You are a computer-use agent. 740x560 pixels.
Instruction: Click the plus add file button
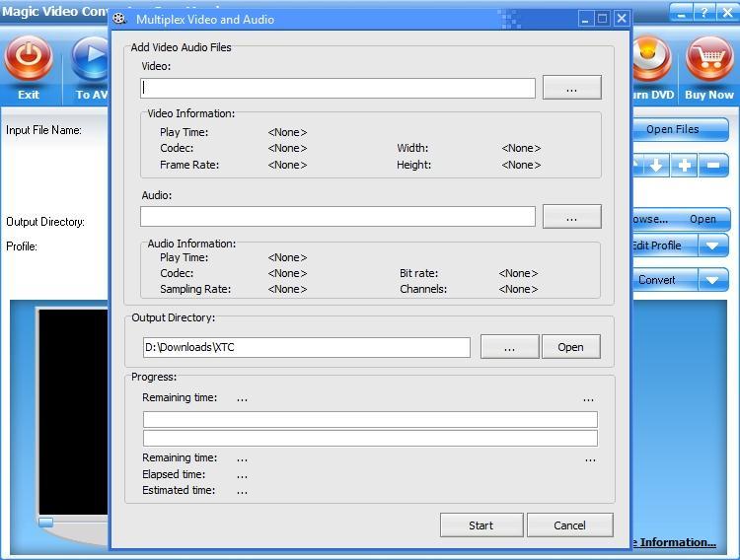[685, 166]
